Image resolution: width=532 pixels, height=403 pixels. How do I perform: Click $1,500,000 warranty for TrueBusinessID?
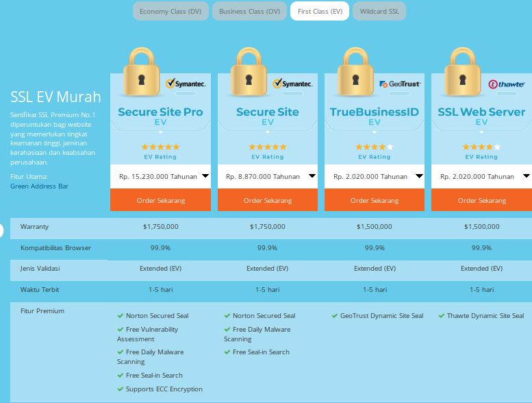click(x=375, y=226)
